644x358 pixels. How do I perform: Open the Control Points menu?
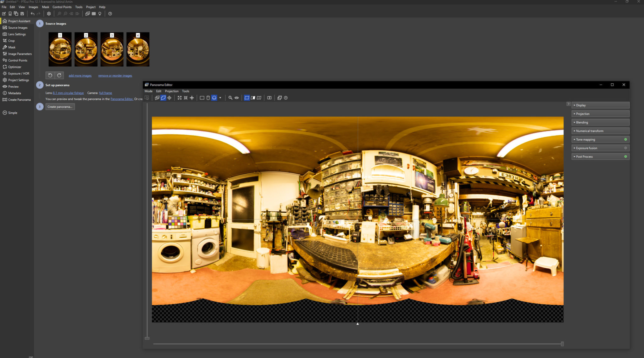62,7
